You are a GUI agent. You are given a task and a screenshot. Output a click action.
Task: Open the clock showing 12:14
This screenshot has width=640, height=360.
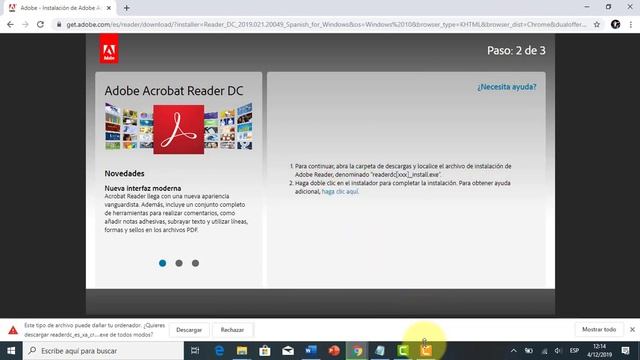pyautogui.click(x=599, y=351)
